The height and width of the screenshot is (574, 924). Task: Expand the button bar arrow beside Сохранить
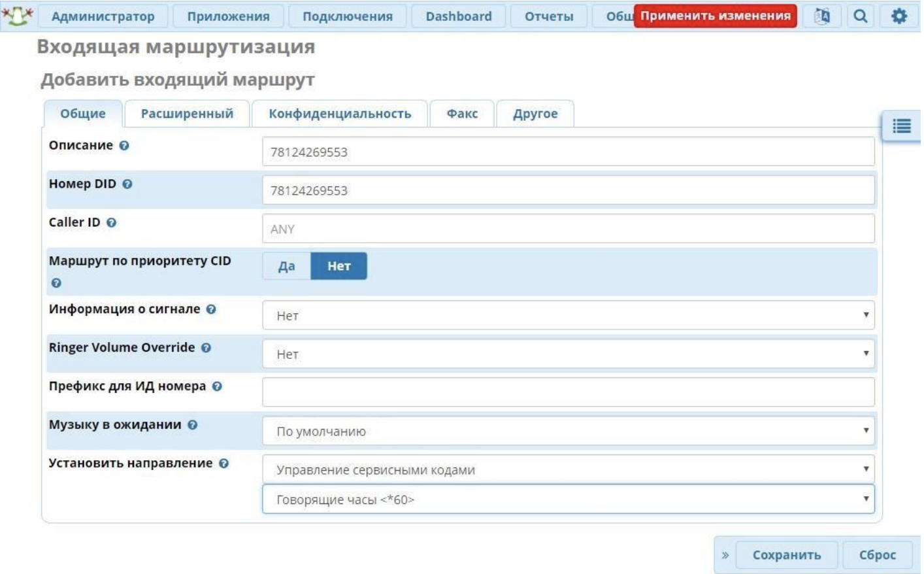(x=725, y=555)
